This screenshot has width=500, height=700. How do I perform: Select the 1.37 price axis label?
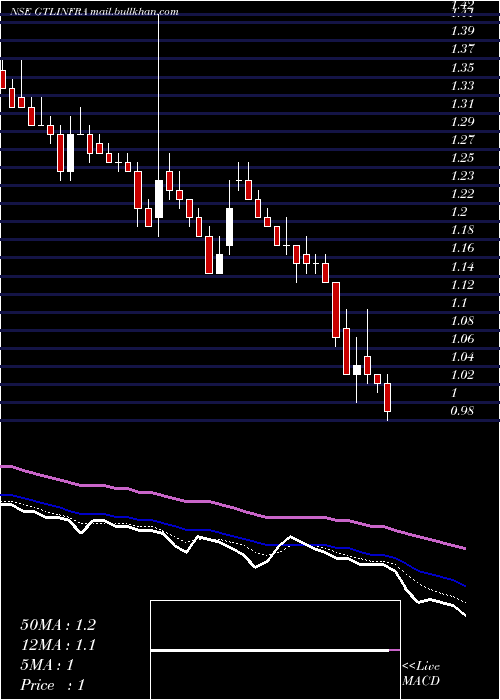pos(462,49)
